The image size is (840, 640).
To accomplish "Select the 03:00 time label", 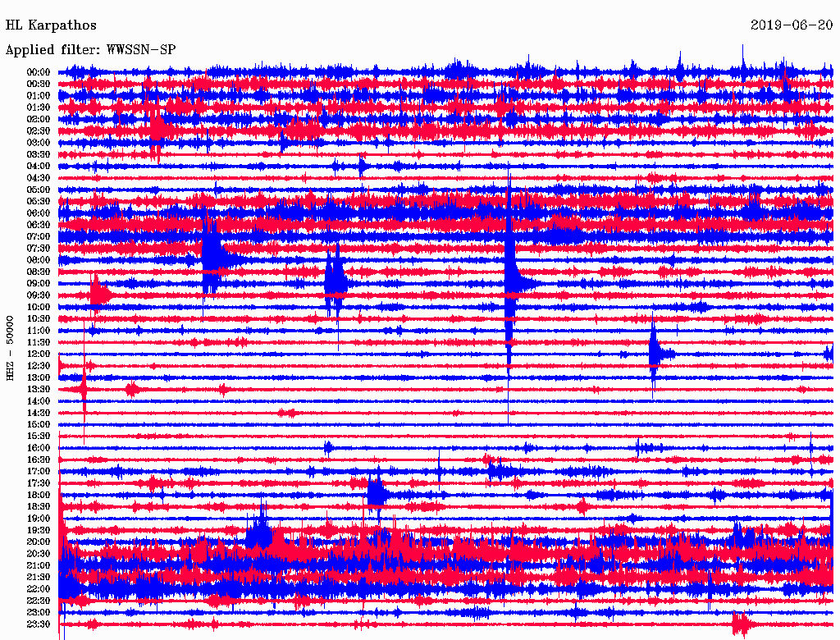I will (x=39, y=143).
